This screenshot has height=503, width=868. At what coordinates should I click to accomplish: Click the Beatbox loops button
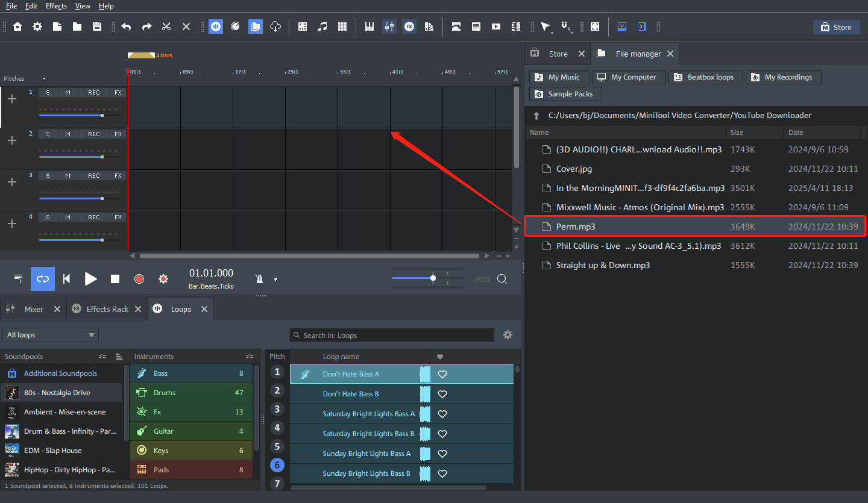pyautogui.click(x=704, y=77)
